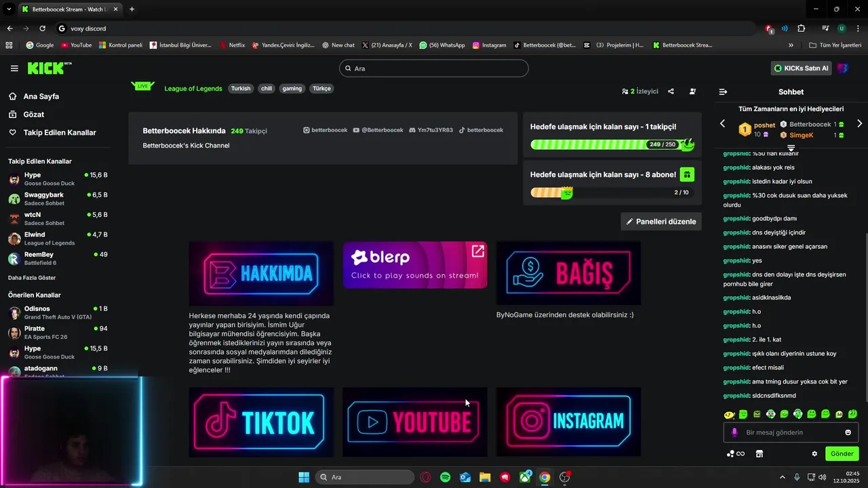Open Xbox app from the taskbar
The width and height of the screenshot is (868, 488).
(525, 477)
